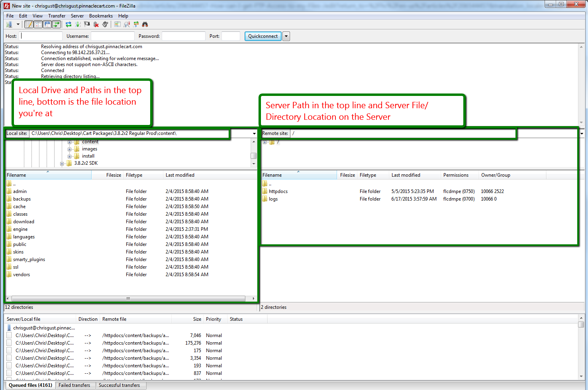Switch to the Failed transfers tab
Viewport: 588px width, 390px height.
[74, 385]
